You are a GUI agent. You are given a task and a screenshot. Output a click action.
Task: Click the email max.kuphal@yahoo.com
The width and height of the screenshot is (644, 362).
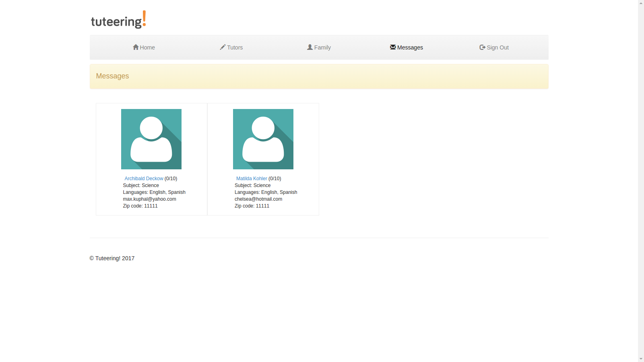[x=149, y=199]
